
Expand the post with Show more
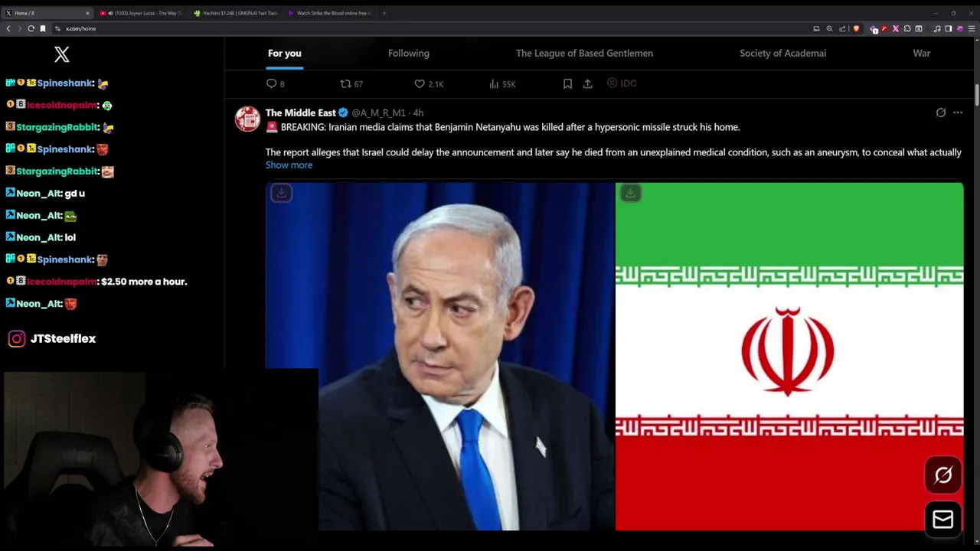[289, 165]
